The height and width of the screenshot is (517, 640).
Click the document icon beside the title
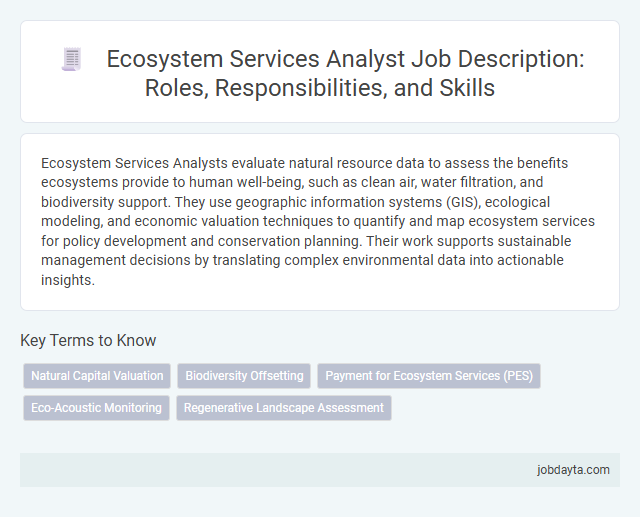pos(72,59)
